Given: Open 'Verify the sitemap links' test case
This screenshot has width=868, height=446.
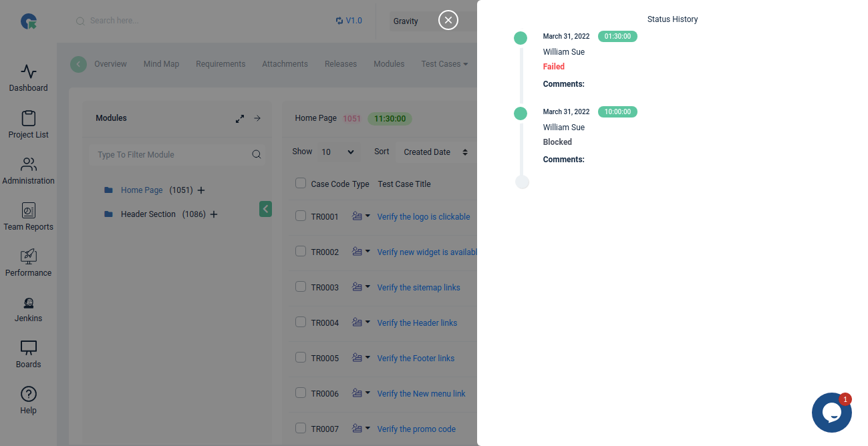Looking at the screenshot, I should [418, 288].
